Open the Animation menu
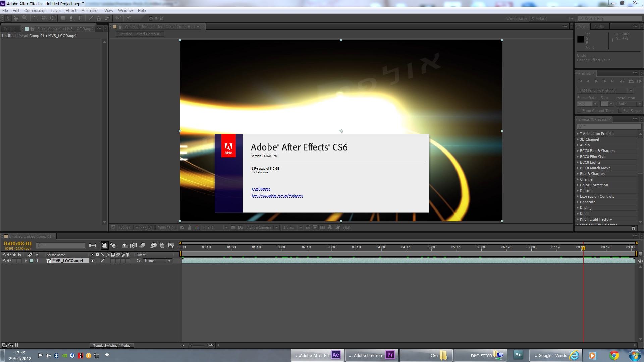 tap(90, 11)
